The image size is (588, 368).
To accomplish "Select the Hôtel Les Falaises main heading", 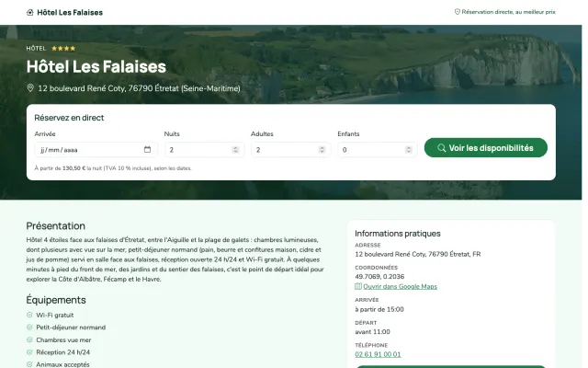I will [x=96, y=66].
